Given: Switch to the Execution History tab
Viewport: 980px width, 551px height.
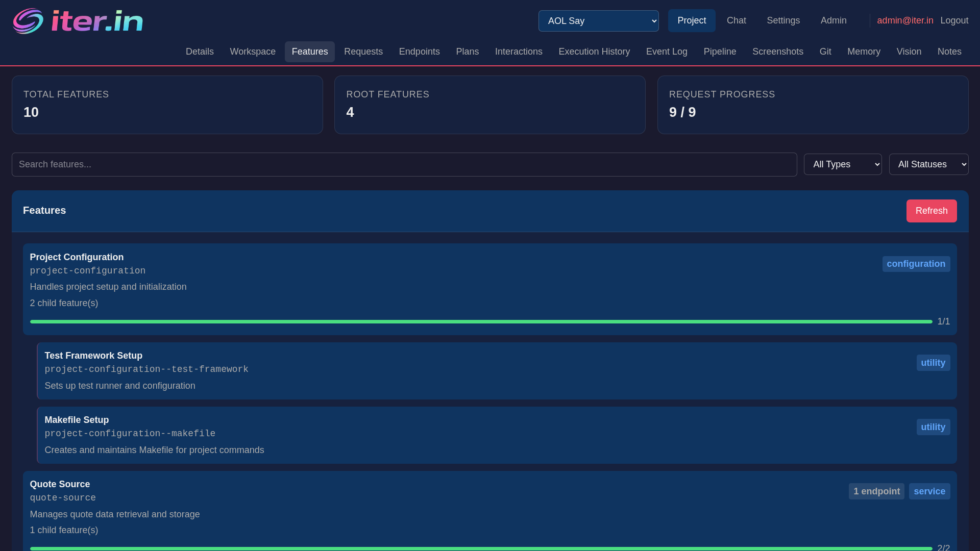Looking at the screenshot, I should tap(594, 52).
